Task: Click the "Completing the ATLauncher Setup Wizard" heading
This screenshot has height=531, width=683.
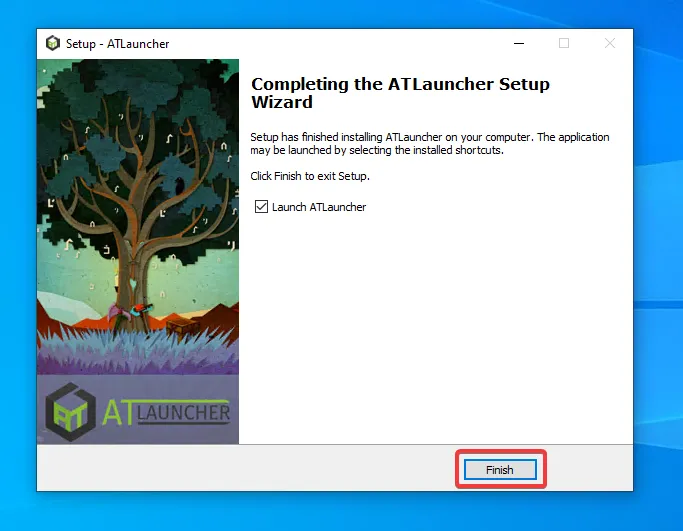Action: [399, 93]
